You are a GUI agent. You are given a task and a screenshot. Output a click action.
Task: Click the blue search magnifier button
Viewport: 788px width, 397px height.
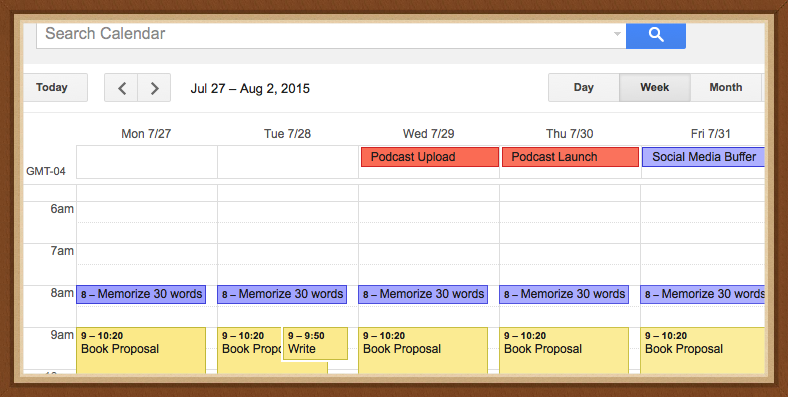point(656,35)
